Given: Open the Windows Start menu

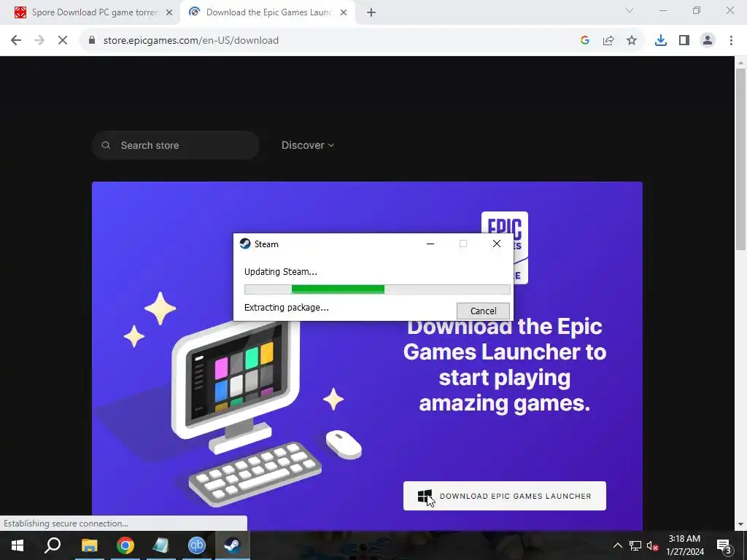Looking at the screenshot, I should 18,545.
